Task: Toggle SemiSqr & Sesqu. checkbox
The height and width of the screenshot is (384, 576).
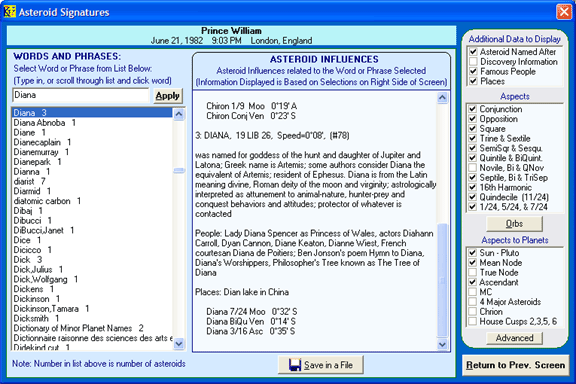Action: pos(473,148)
